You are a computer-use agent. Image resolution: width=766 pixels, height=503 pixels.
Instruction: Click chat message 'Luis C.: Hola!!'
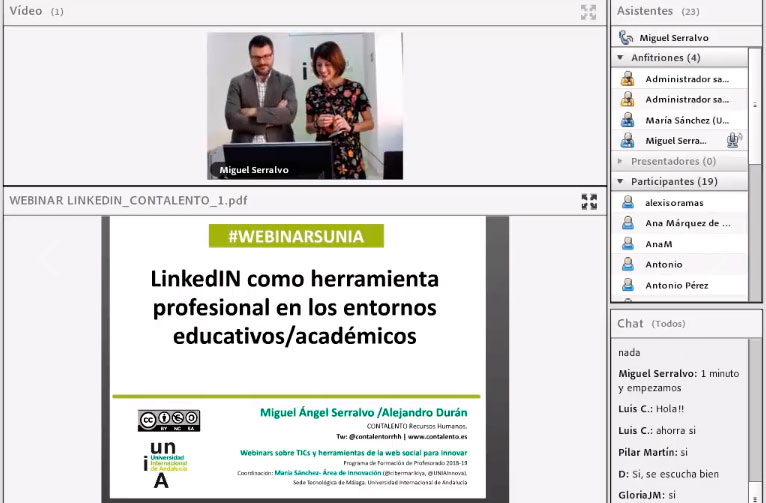651,409
